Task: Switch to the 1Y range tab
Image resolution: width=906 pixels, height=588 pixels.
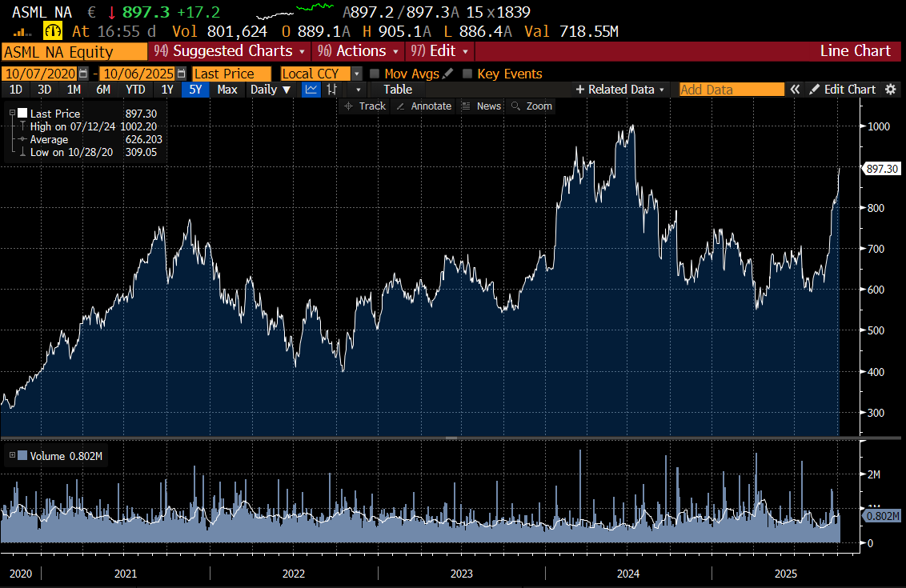Action: (167, 90)
